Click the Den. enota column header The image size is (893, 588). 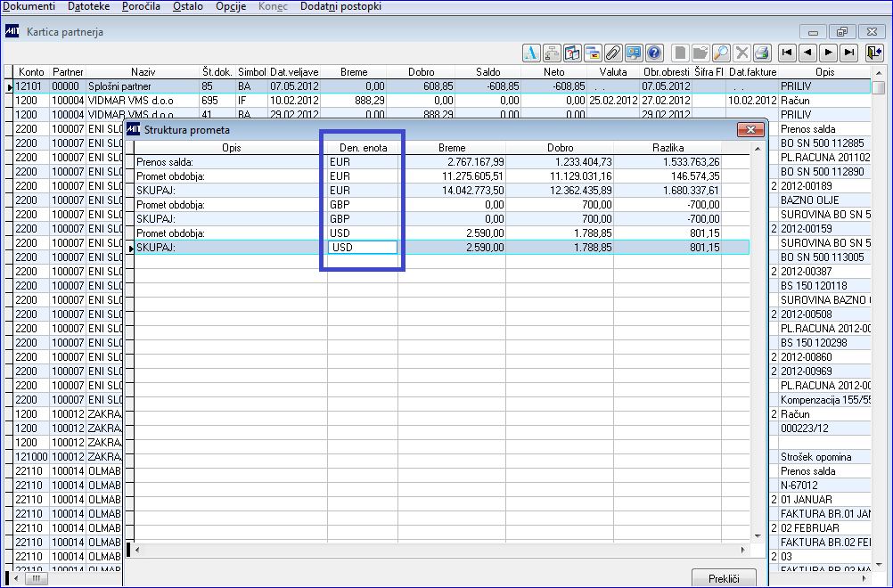363,147
